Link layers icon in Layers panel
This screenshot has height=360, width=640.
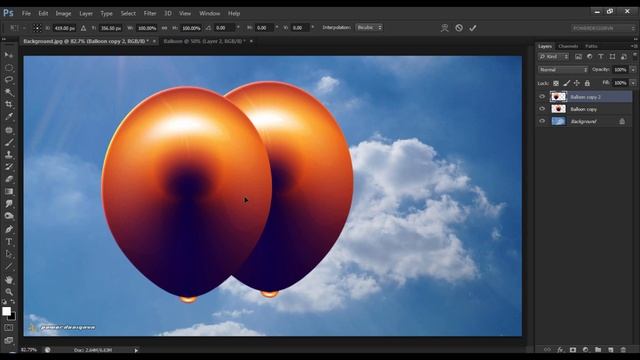click(x=547, y=350)
